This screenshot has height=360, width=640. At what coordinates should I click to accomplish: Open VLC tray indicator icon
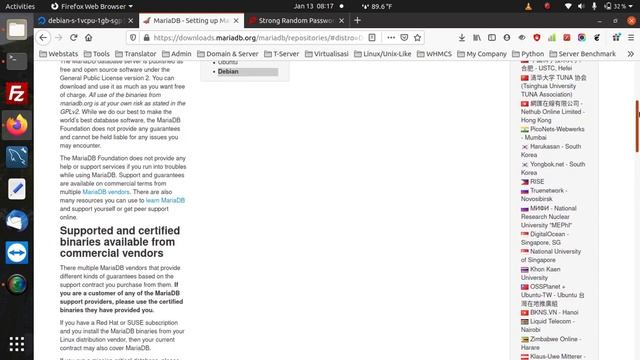[528, 6]
